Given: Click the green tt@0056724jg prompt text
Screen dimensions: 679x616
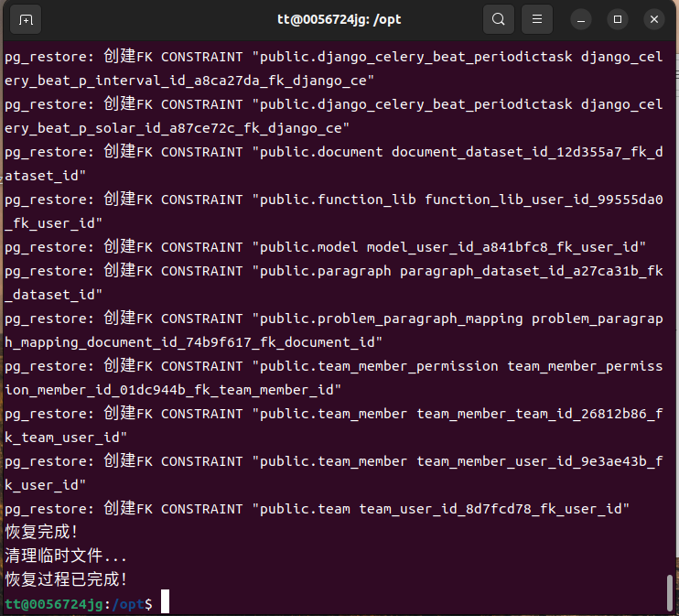Looking at the screenshot, I should [x=55, y=604].
